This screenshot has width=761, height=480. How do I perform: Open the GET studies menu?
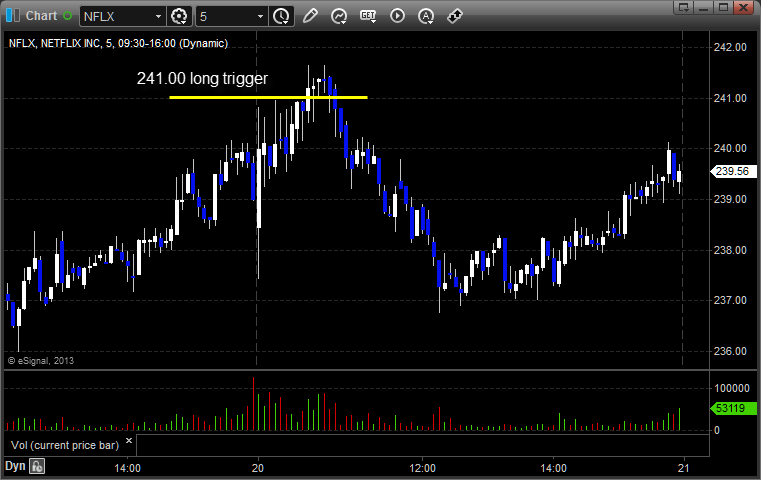tap(368, 16)
